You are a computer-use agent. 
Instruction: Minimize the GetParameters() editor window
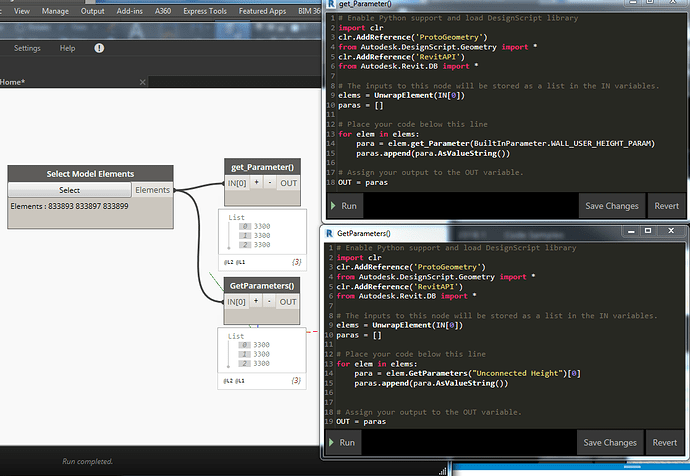(x=631, y=231)
